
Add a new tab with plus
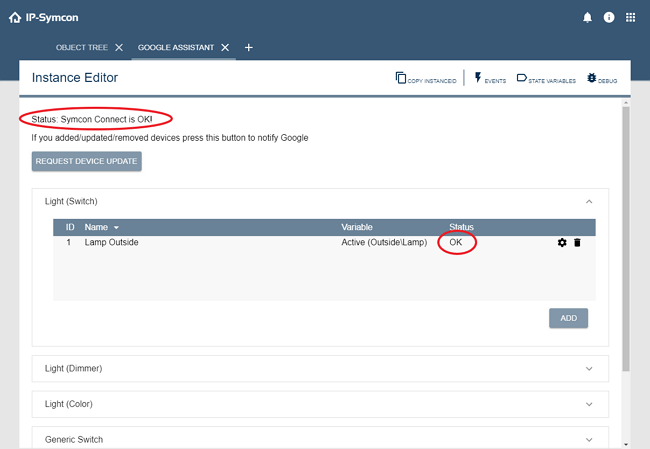[249, 47]
